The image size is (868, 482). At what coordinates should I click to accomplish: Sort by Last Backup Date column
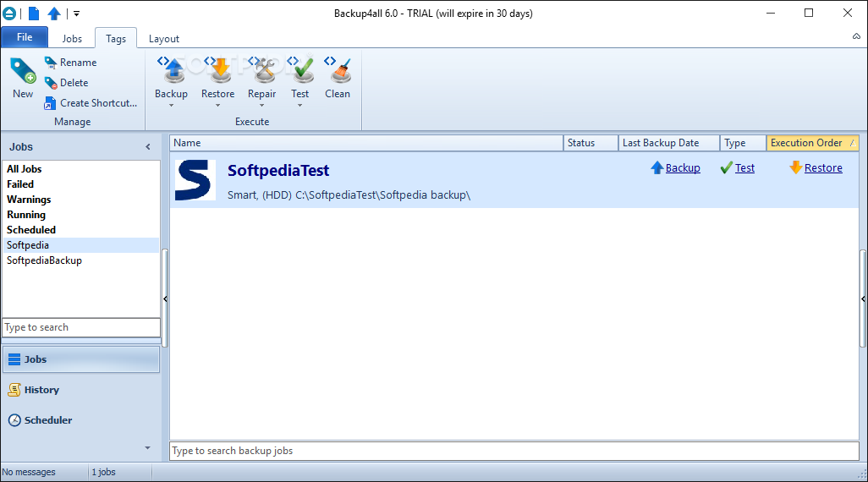point(668,143)
